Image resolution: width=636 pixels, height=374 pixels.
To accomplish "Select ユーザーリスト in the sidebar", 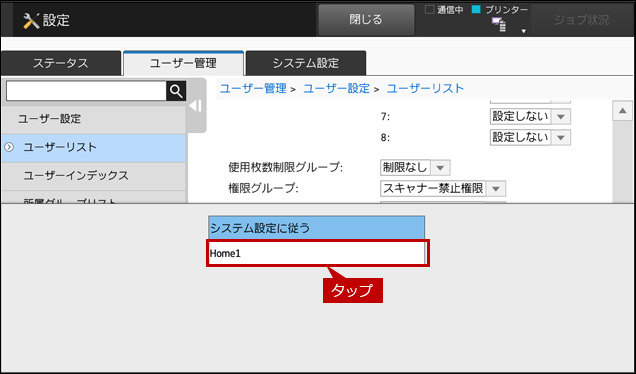I will (93, 147).
